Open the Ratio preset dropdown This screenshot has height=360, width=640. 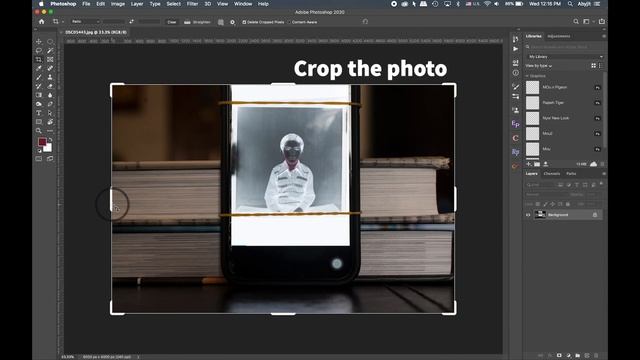[85, 22]
